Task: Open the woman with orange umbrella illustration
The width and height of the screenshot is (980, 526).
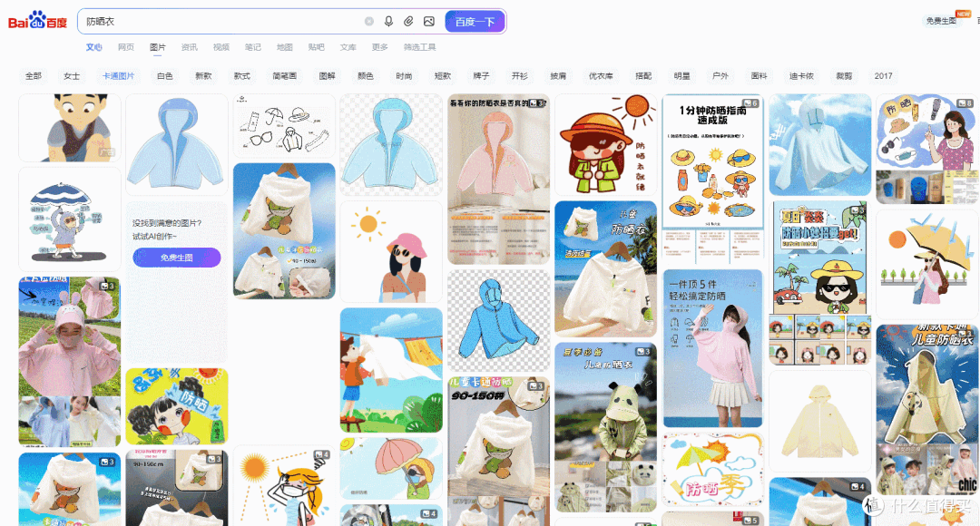Action: click(x=926, y=264)
